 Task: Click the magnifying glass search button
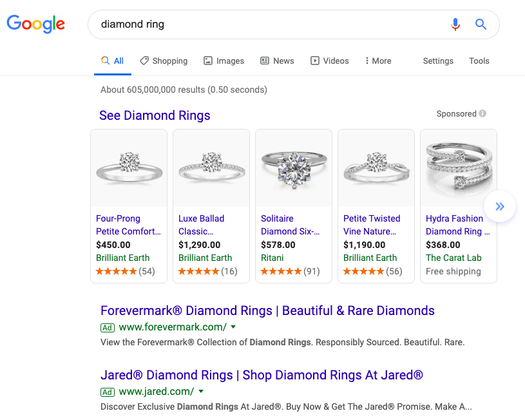click(x=481, y=24)
